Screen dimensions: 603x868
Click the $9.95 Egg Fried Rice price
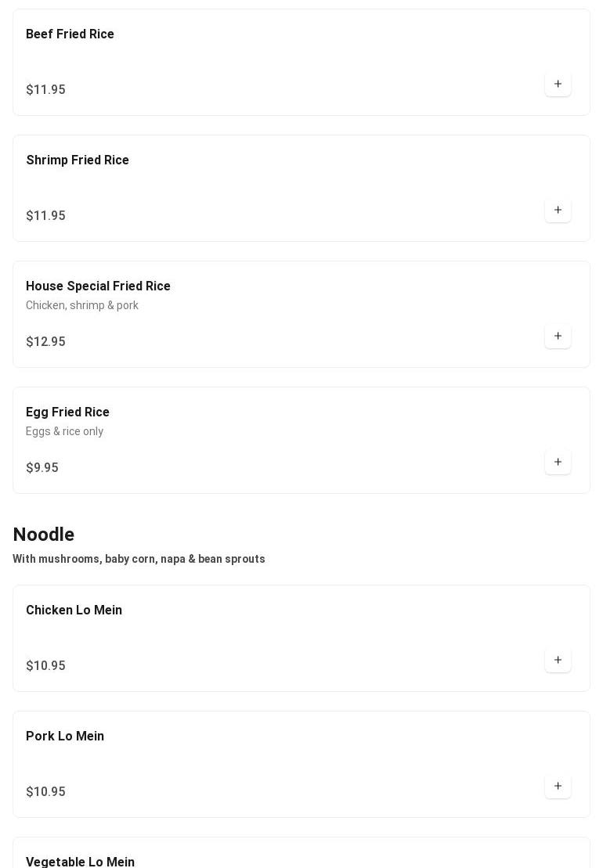pyautogui.click(x=42, y=468)
